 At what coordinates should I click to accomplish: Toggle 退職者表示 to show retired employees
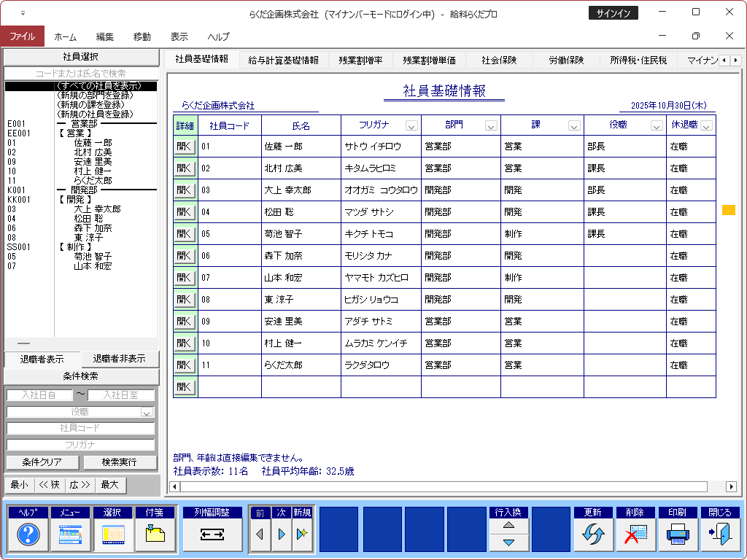click(42, 359)
